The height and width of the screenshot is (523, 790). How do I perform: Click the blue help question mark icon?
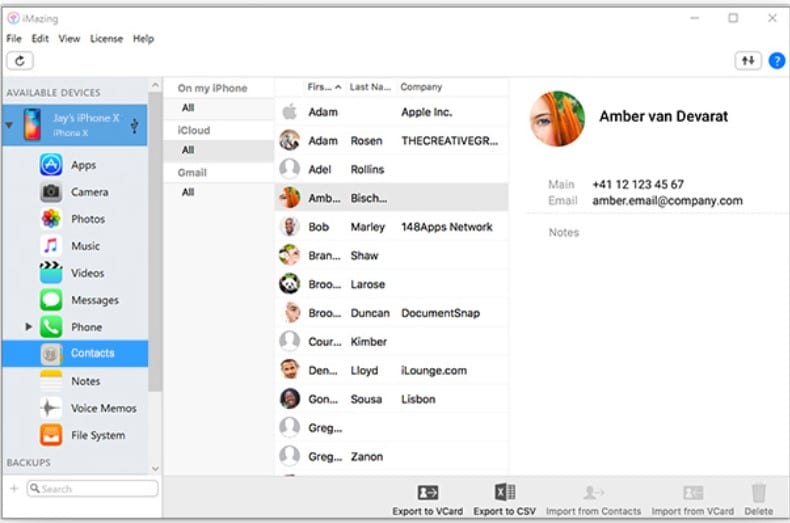point(776,61)
